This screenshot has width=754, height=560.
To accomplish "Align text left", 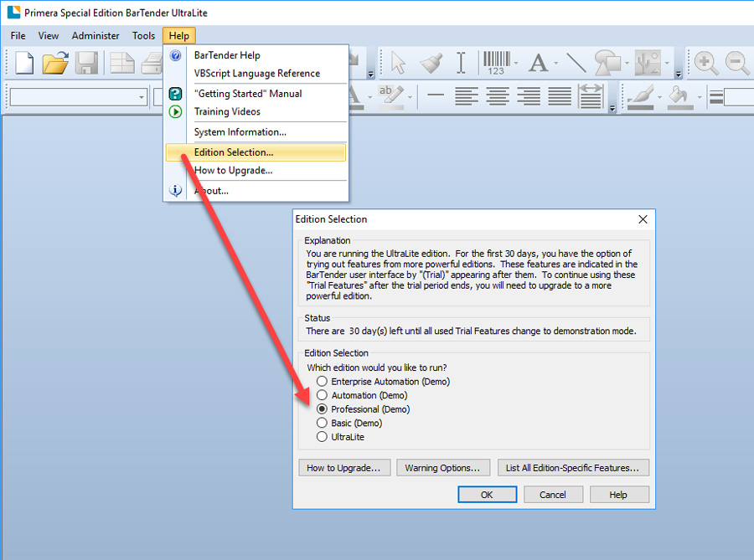I will tap(466, 96).
